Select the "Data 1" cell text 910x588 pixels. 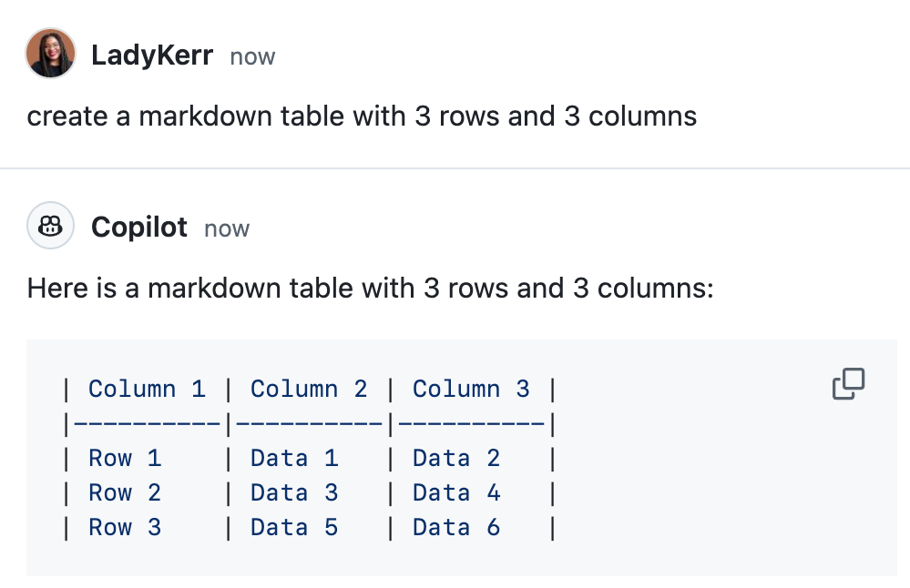[x=294, y=458]
